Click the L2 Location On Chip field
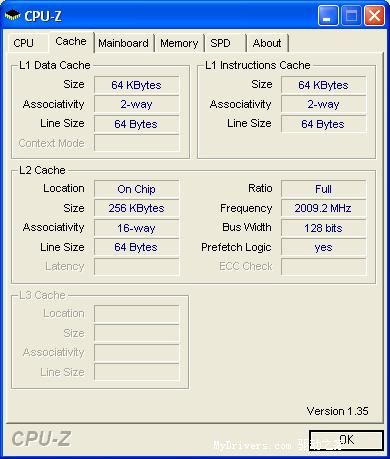The width and height of the screenshot is (390, 459). coord(137,189)
